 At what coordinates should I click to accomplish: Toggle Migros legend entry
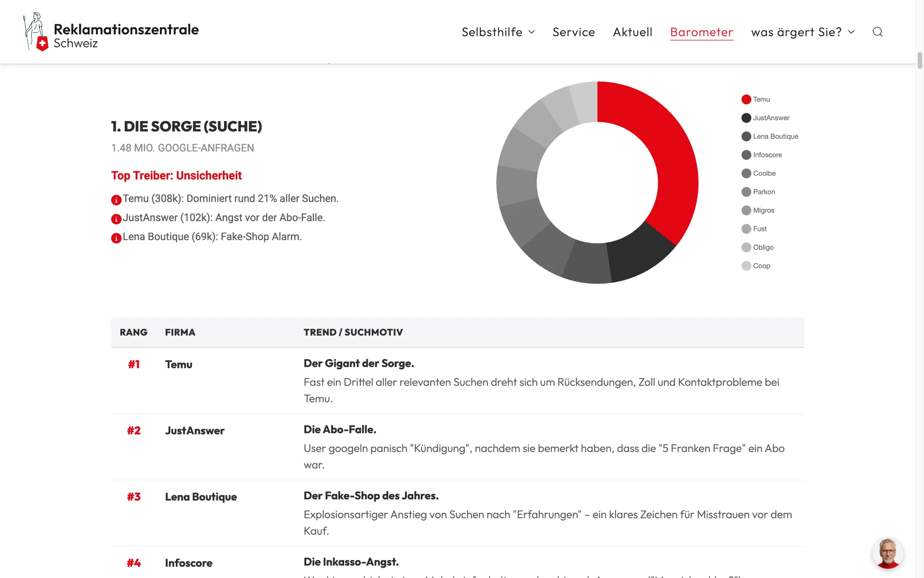[758, 210]
